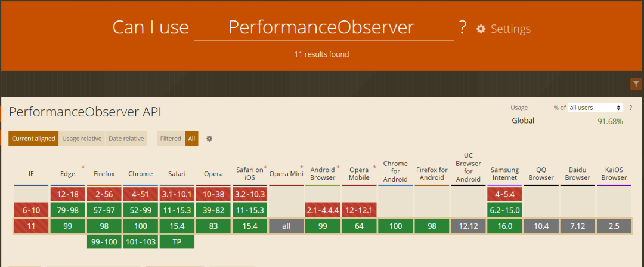644x267 pixels.
Task: Select Opera 83 cell
Action: pyautogui.click(x=213, y=226)
